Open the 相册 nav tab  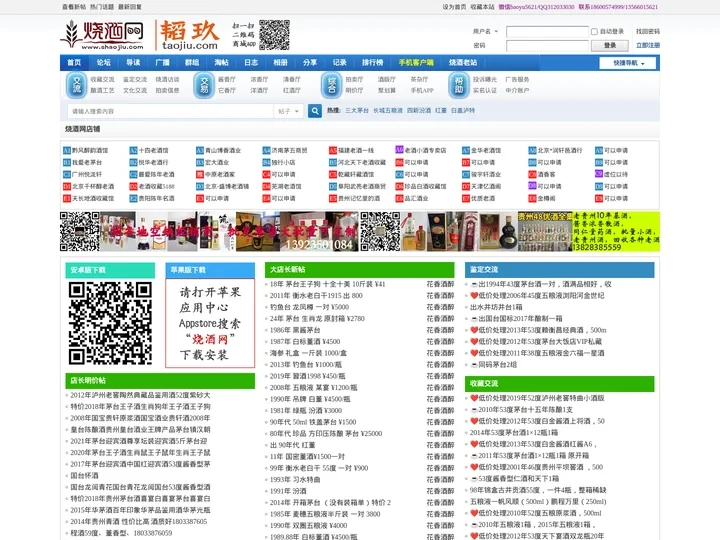pyautogui.click(x=280, y=62)
